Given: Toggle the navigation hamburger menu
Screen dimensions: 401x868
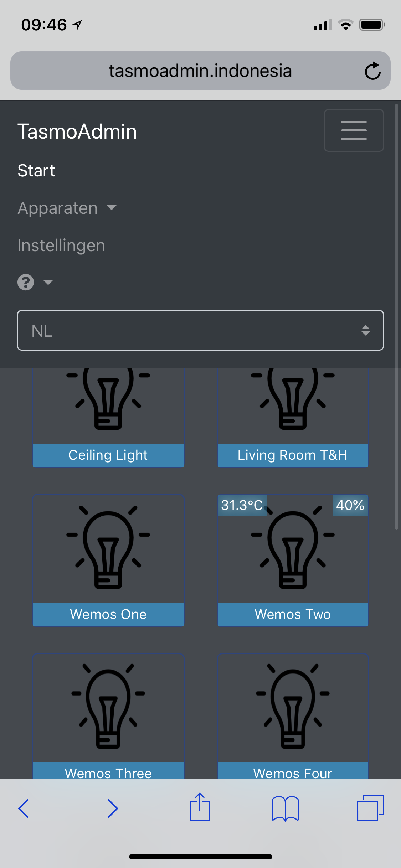Looking at the screenshot, I should tap(353, 130).
